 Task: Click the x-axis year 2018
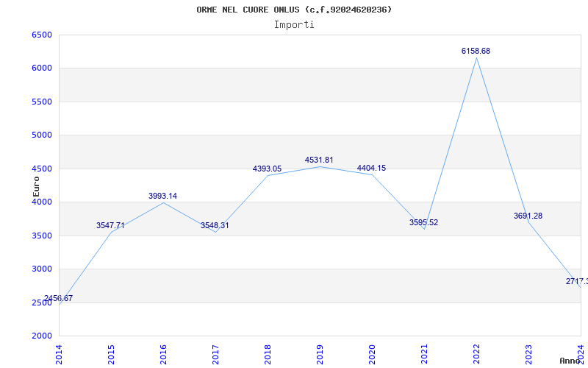(268, 355)
